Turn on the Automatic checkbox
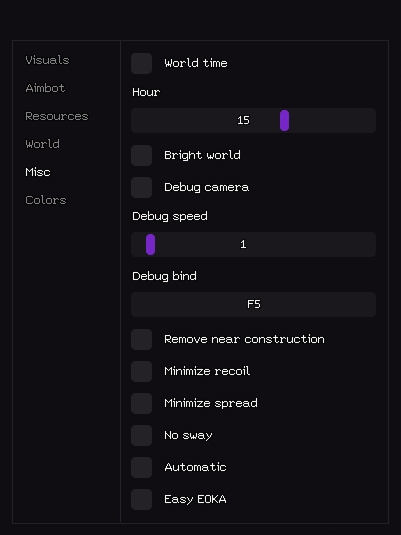The height and width of the screenshot is (535, 401). pos(142,467)
